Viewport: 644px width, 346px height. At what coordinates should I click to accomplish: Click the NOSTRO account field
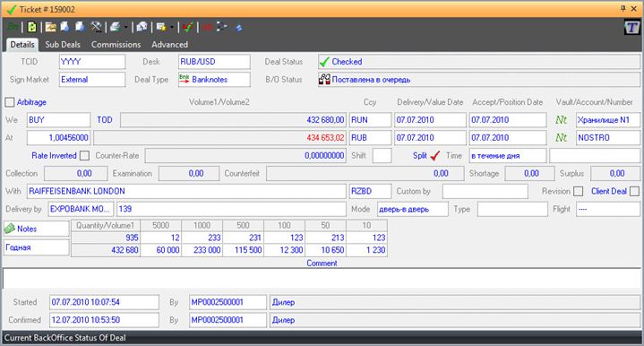coord(608,137)
